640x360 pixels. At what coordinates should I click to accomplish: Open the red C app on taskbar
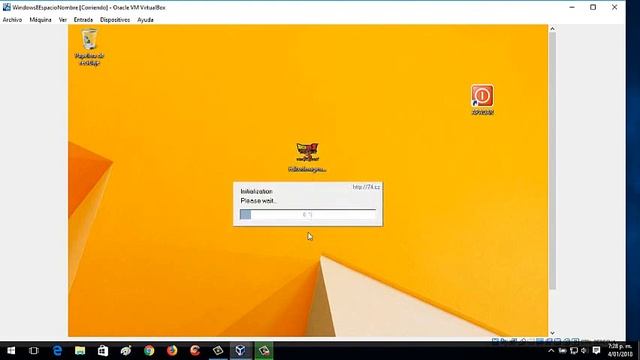click(x=195, y=351)
